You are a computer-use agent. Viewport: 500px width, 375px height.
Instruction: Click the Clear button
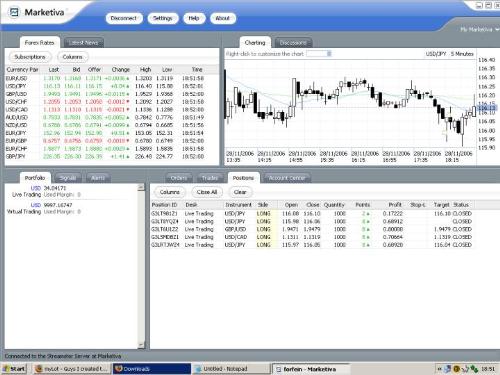pyautogui.click(x=240, y=192)
